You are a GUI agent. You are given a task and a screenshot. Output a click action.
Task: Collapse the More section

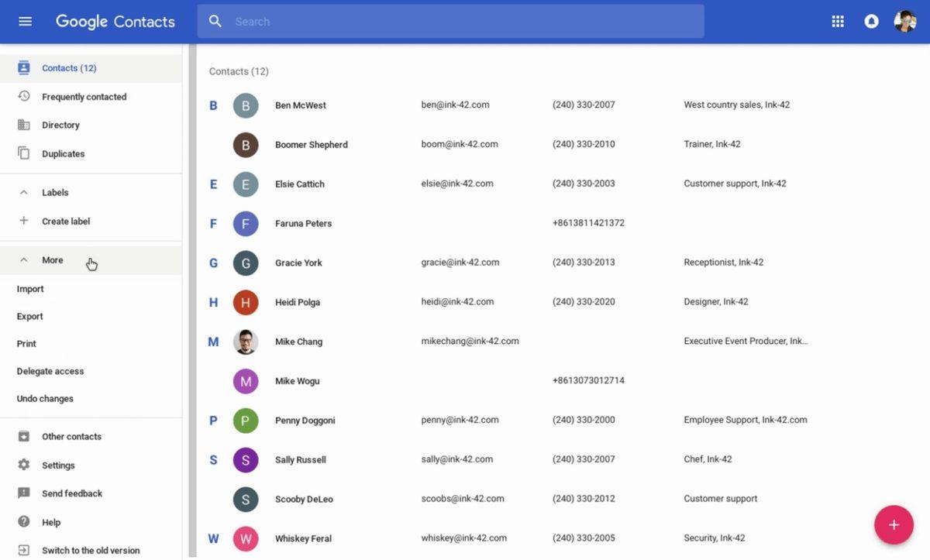coord(24,260)
